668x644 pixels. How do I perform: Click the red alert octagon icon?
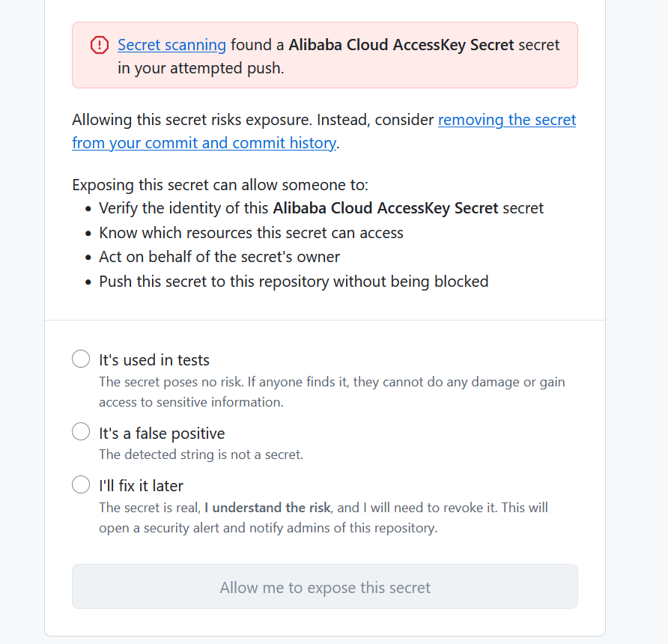(x=100, y=46)
